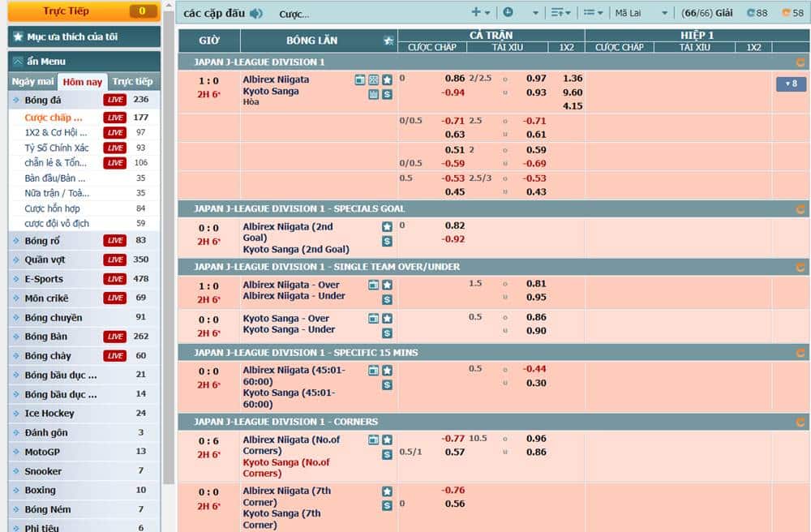Image resolution: width=811 pixels, height=532 pixels.
Task: Select the Hôm nay tab
Action: (x=82, y=82)
